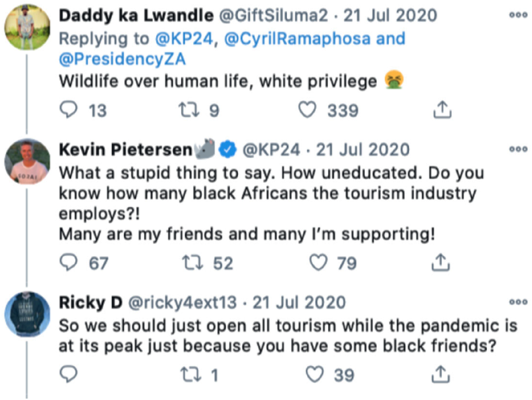This screenshot has width=532, height=400.
Task: Like Ricky D's tweet with 39 likes
Action: click(315, 374)
